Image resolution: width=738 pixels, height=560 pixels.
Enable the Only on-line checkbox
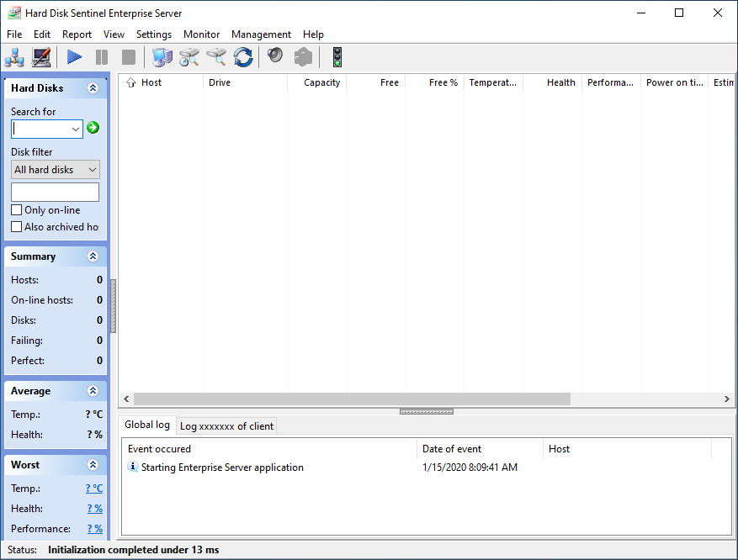tap(17, 209)
